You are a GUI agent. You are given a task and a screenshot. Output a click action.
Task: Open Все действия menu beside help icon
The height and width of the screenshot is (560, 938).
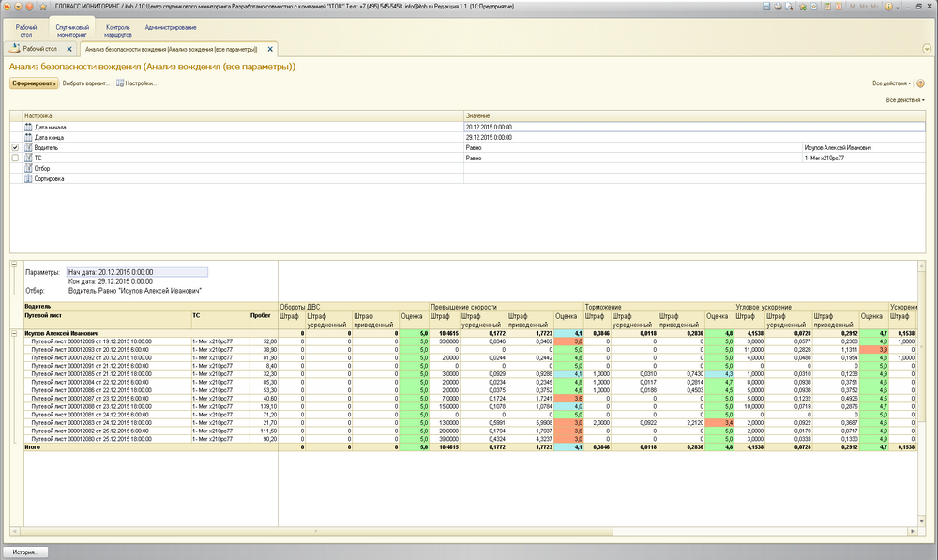click(891, 83)
